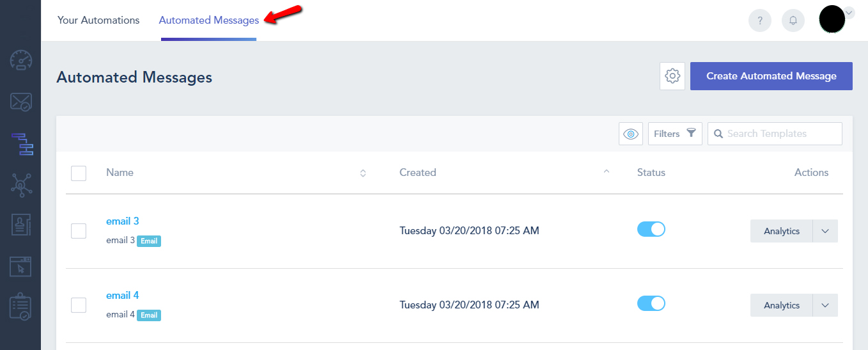Open the email envelope icon in sidebar

[21, 102]
